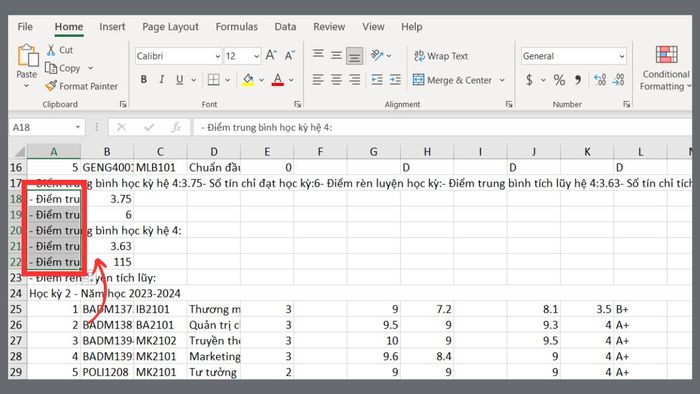Open Clipboard group dialog launcher
Screen dimensions: 700x394
(x=123, y=104)
